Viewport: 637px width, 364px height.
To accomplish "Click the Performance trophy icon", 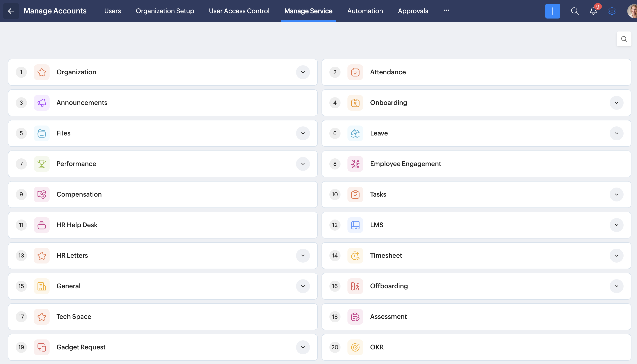I will tap(41, 164).
